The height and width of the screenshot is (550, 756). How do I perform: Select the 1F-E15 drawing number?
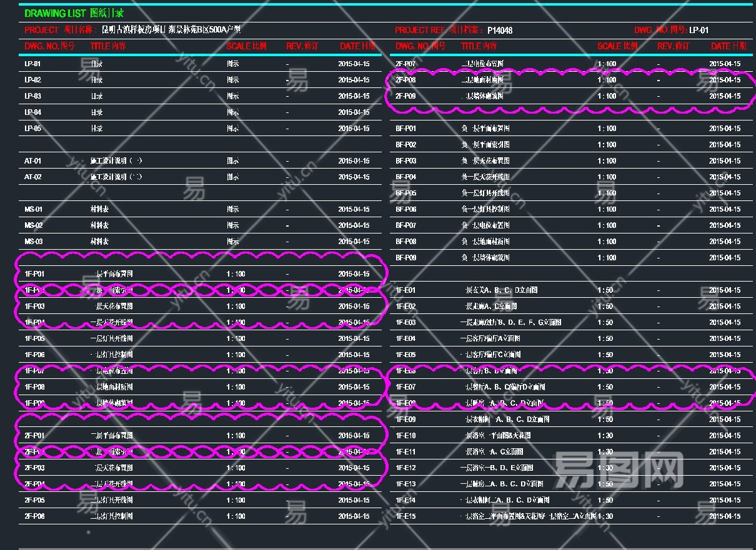[x=405, y=516]
